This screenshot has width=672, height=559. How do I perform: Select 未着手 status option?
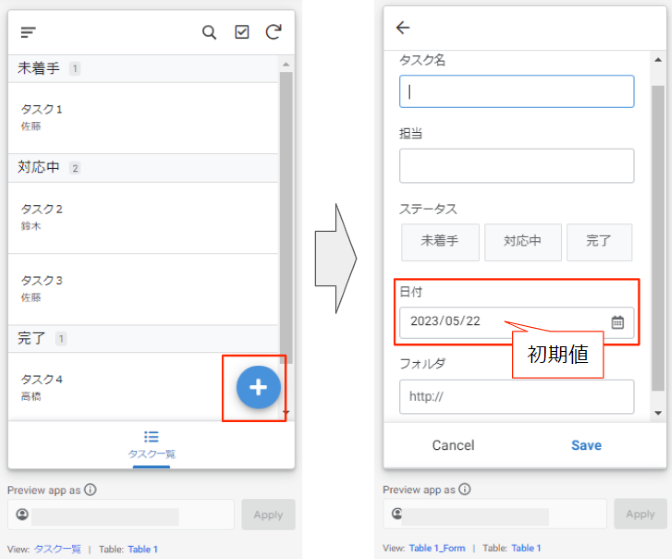coord(440,242)
